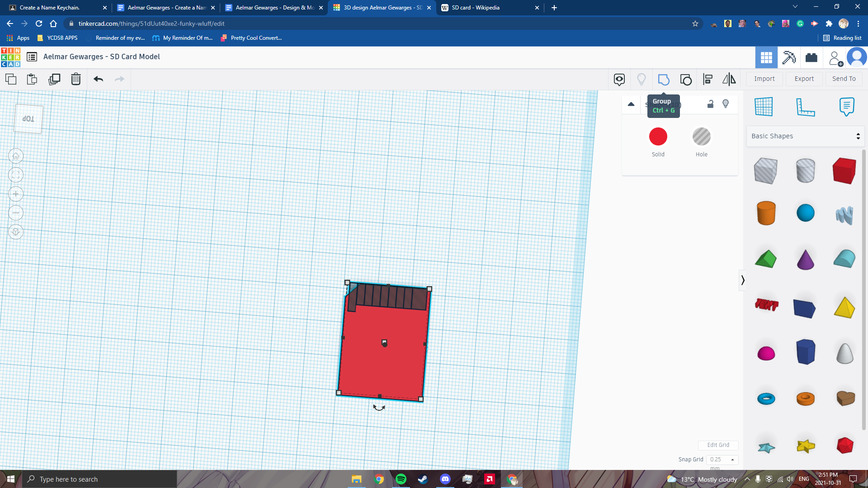Screen dimensions: 868x488
Task: Click the Send To button
Action: pos(844,79)
